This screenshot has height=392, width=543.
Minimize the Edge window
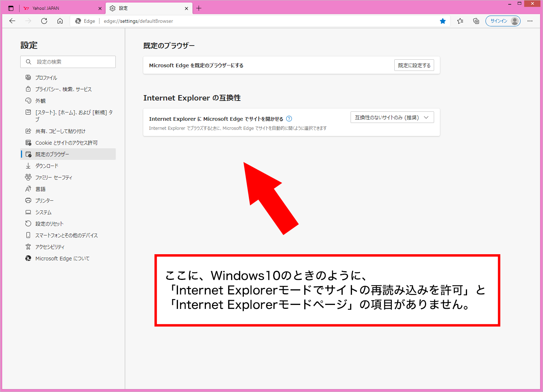pos(509,4)
